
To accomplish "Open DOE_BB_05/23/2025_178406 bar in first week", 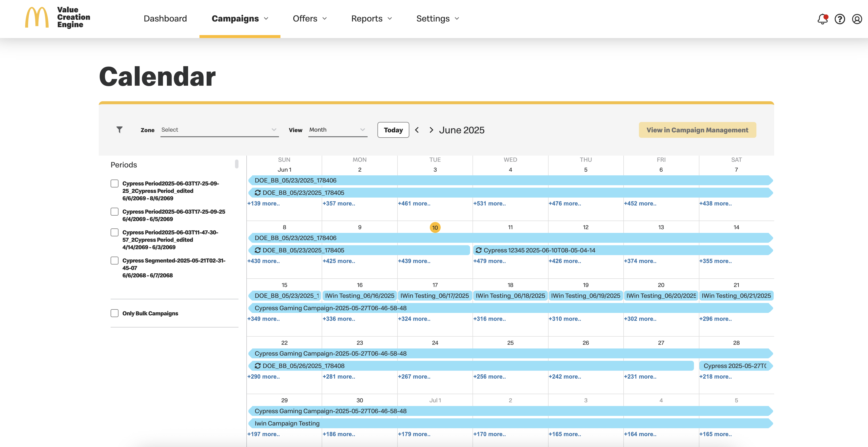I will coord(511,180).
